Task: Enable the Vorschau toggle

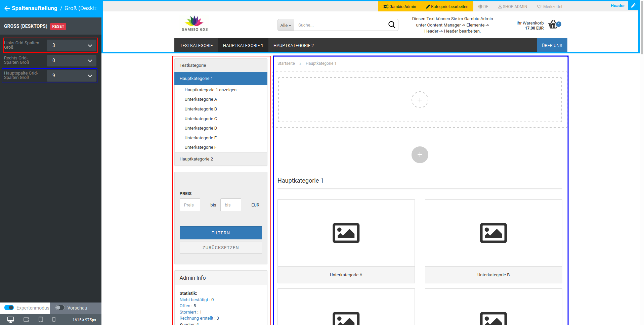Action: (60, 308)
